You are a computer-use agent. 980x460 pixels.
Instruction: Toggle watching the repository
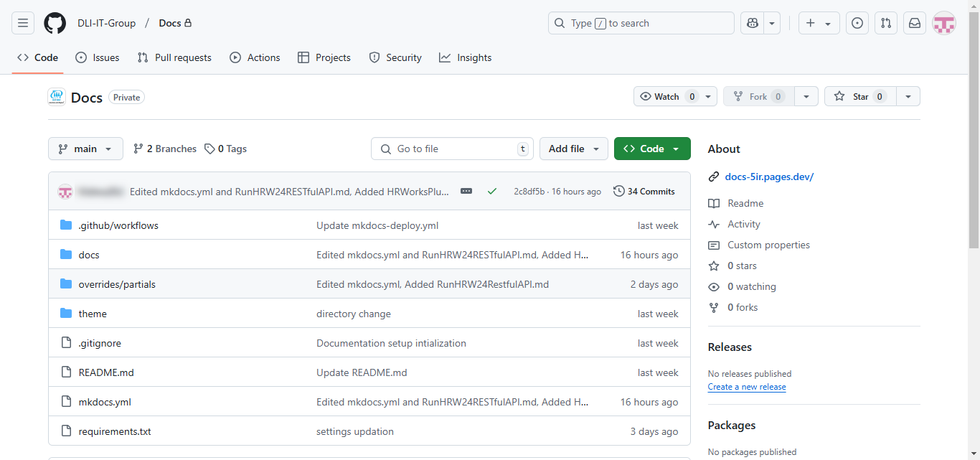(x=667, y=96)
